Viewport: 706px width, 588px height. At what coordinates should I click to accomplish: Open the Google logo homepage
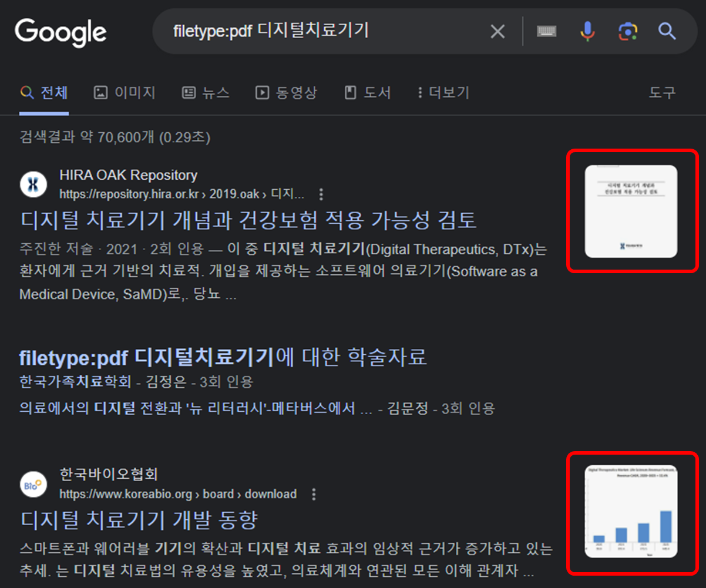[x=60, y=32]
